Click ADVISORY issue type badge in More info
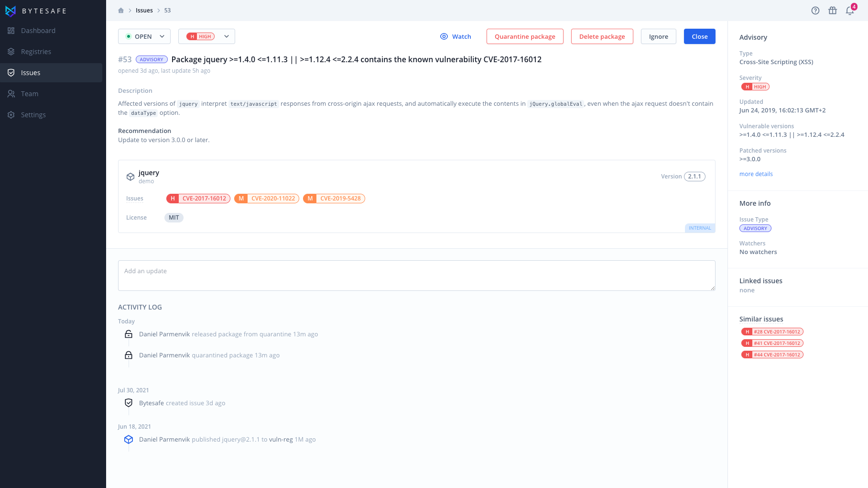This screenshot has width=868, height=488. (755, 229)
